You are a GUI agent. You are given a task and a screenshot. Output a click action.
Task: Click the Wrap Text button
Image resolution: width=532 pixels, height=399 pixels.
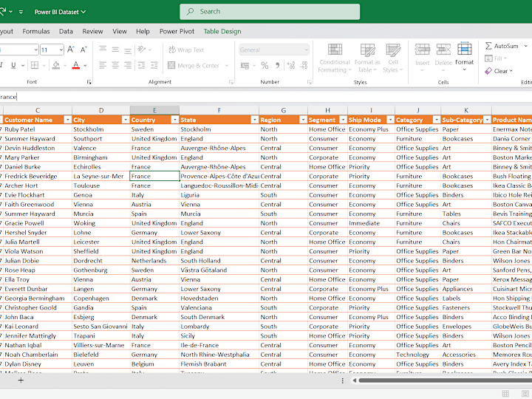pyautogui.click(x=186, y=50)
